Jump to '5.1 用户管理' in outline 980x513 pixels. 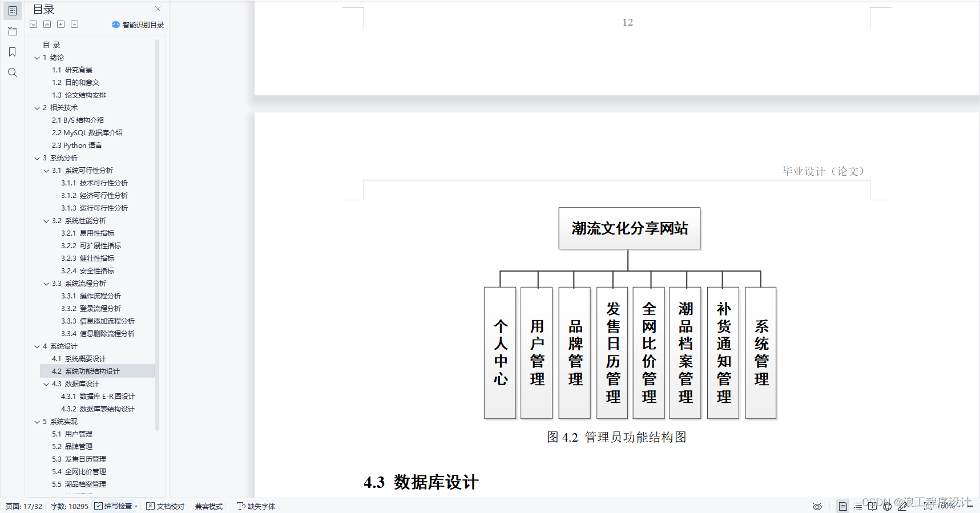[x=72, y=434]
